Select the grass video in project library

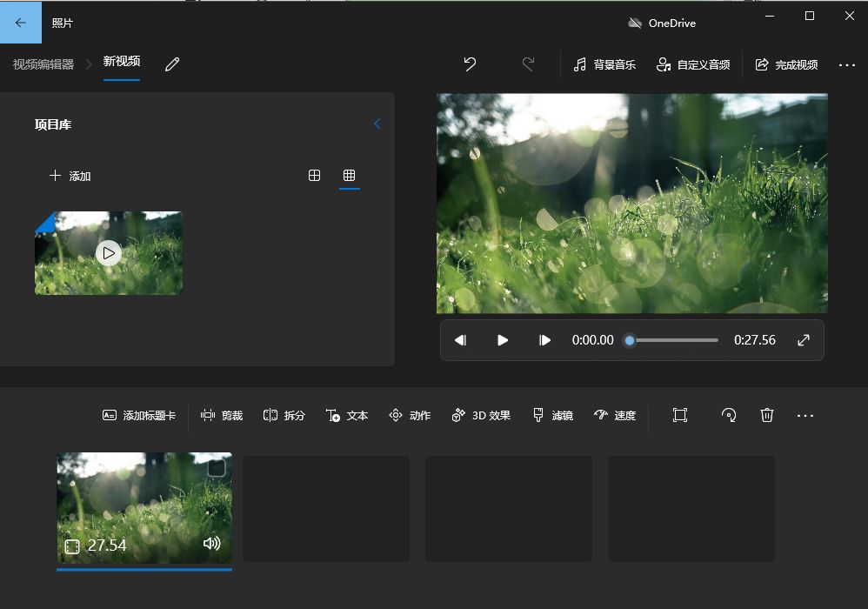point(109,253)
